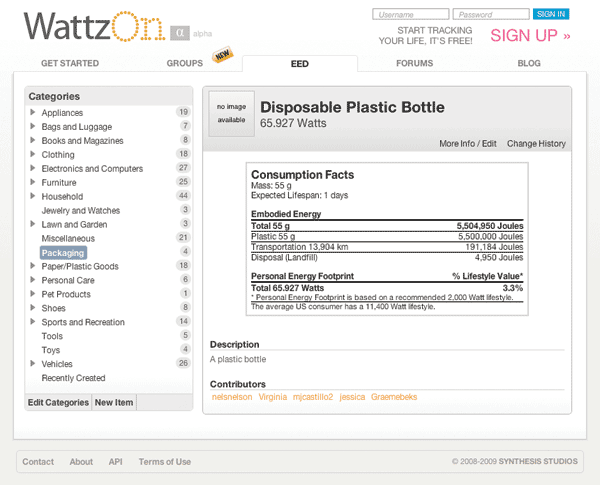The height and width of the screenshot is (485, 600).
Task: Open contributor mjcastillo2's profile
Action: pos(313,397)
